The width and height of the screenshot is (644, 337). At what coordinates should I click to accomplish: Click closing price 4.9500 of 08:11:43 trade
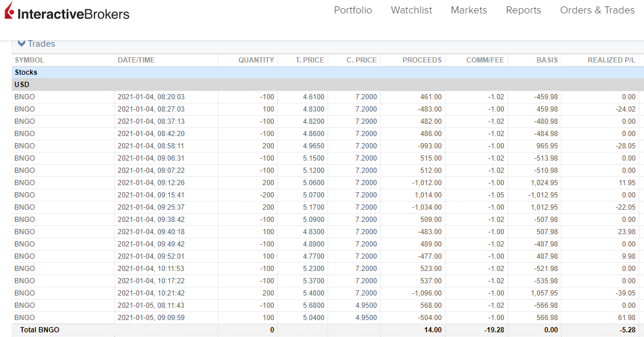[x=366, y=305]
